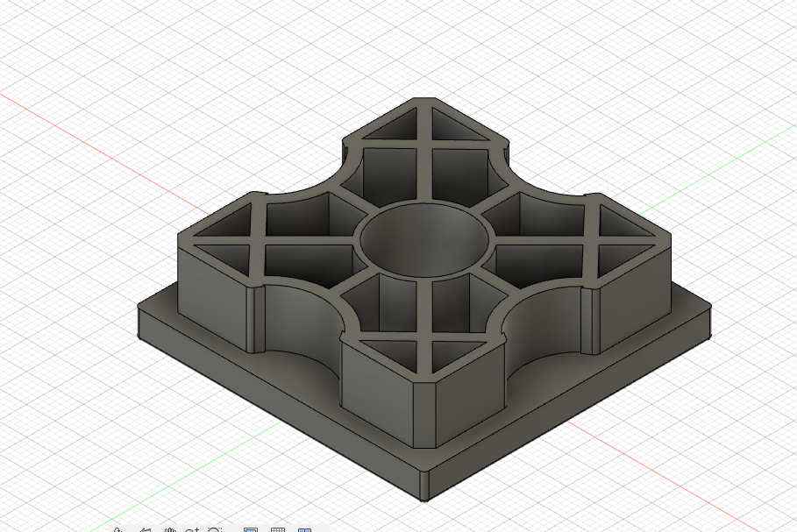Select the Orbit tool in the navigation bar

click(x=117, y=529)
